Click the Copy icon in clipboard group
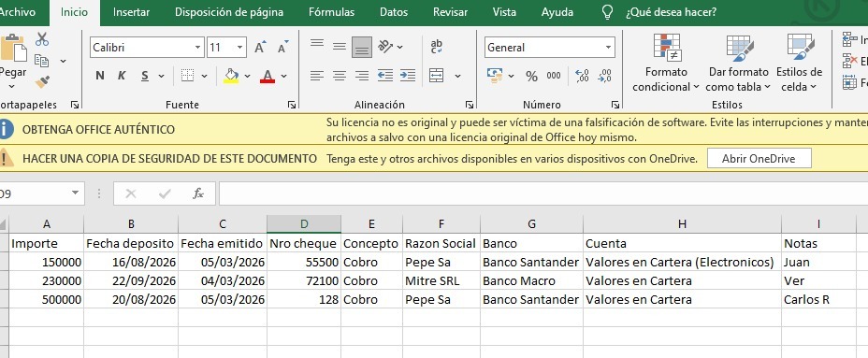This screenshot has width=868, height=358. (x=41, y=61)
